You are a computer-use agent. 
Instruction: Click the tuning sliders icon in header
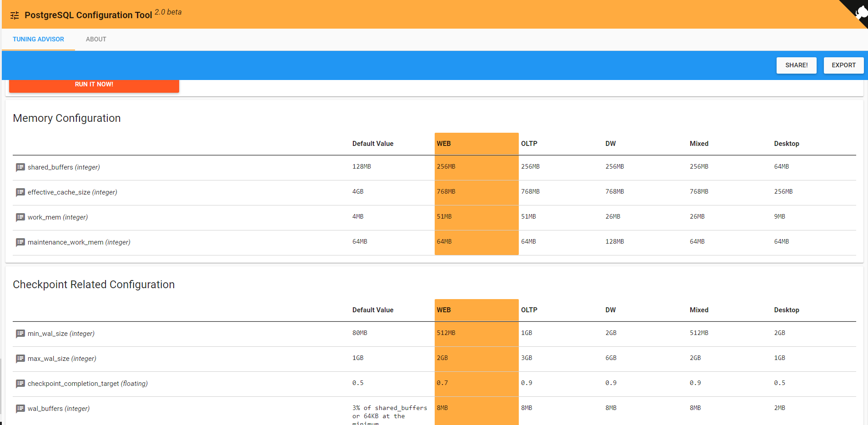click(15, 15)
